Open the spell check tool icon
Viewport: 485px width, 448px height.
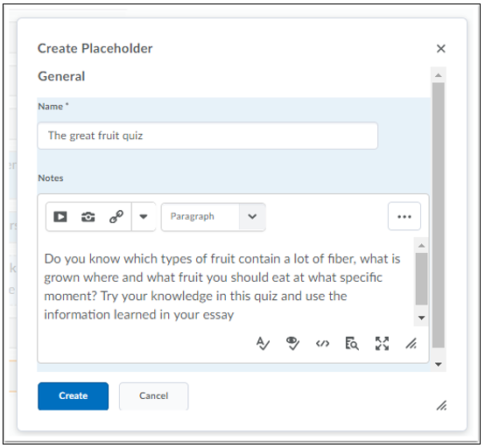[263, 344]
